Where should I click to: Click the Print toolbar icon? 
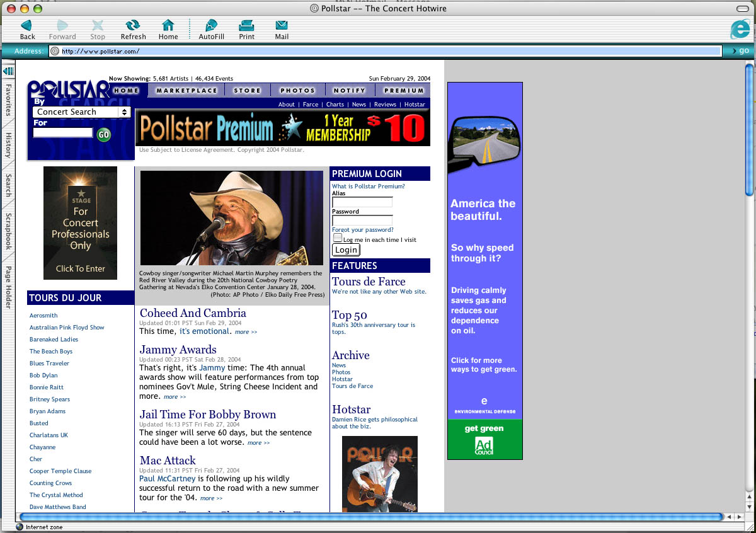click(x=246, y=25)
